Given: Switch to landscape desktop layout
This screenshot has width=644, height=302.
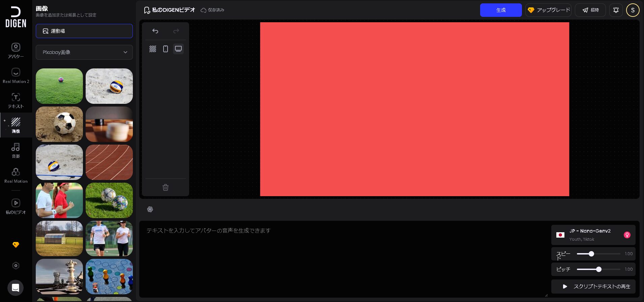Looking at the screenshot, I should tap(178, 49).
